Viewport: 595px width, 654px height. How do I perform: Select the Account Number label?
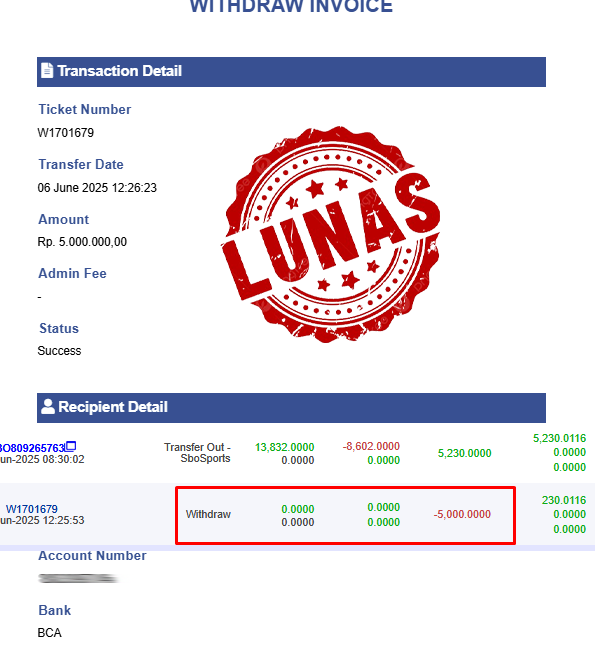click(x=92, y=556)
